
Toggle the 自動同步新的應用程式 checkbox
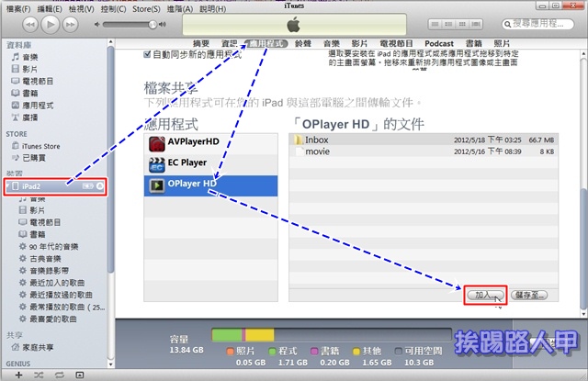(x=147, y=55)
